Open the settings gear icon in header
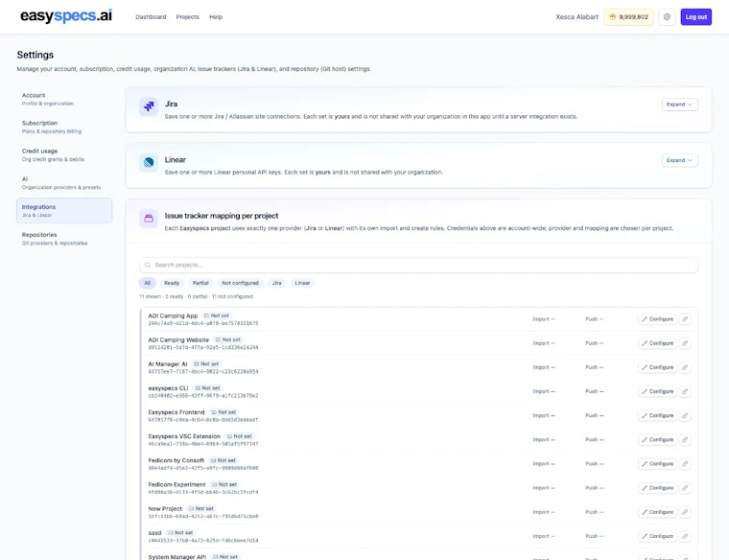This screenshot has height=560, width=729. (x=667, y=16)
